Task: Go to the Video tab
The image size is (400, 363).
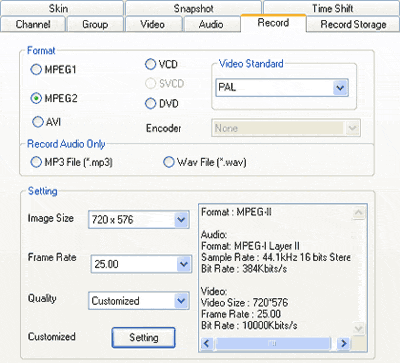Action: point(153,24)
